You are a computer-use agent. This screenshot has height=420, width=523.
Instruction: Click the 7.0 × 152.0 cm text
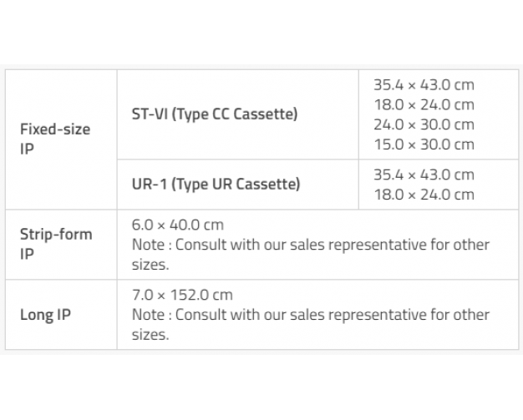pyautogui.click(x=182, y=295)
